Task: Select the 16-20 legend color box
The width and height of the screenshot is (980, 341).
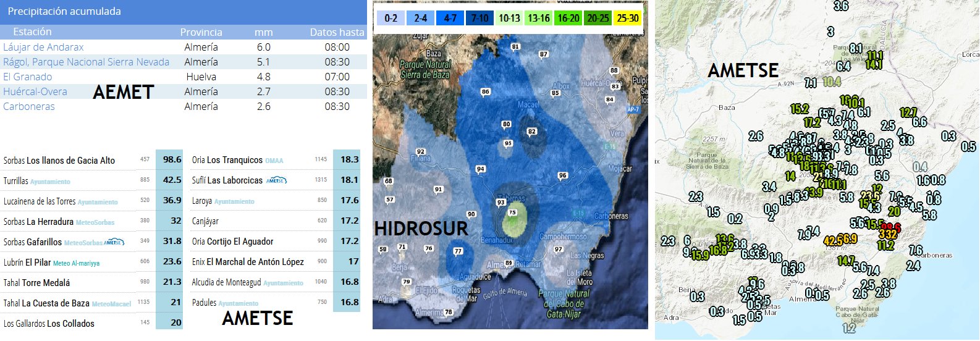Action: 568,18
